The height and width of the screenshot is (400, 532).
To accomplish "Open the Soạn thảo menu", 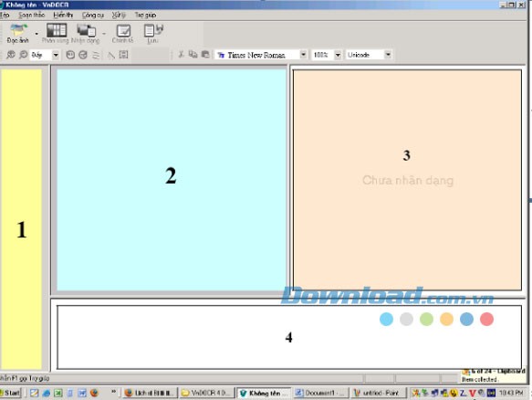I will point(32,15).
